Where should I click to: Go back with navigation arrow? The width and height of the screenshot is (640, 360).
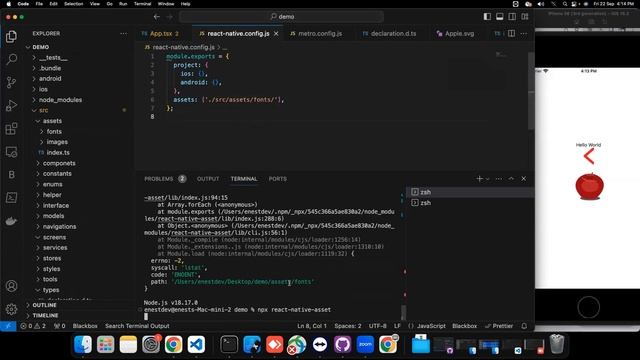157,17
